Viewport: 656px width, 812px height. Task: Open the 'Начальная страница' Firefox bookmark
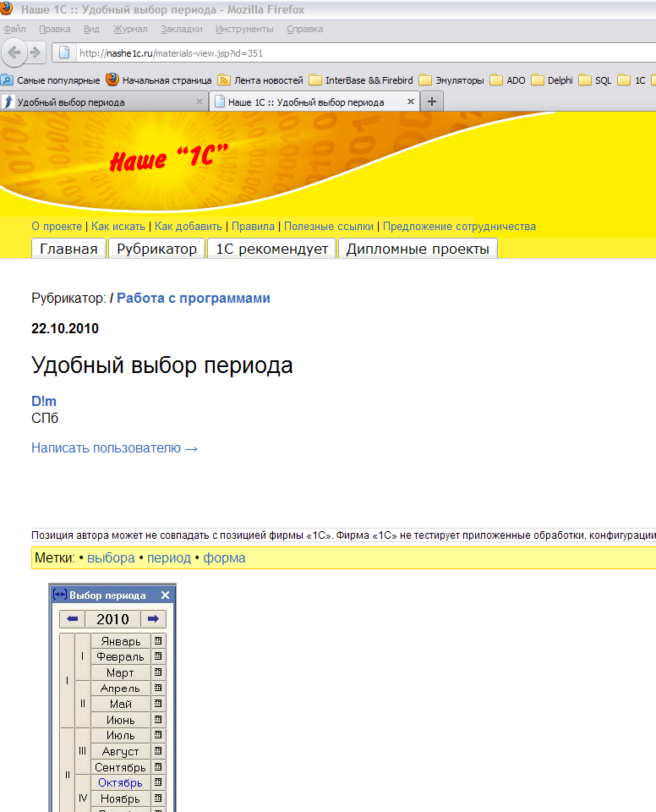158,80
